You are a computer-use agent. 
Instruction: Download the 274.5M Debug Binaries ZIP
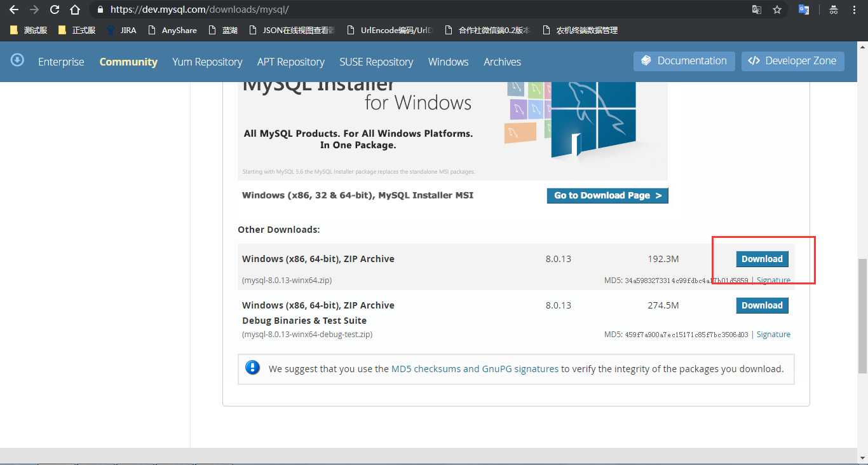[x=762, y=305]
